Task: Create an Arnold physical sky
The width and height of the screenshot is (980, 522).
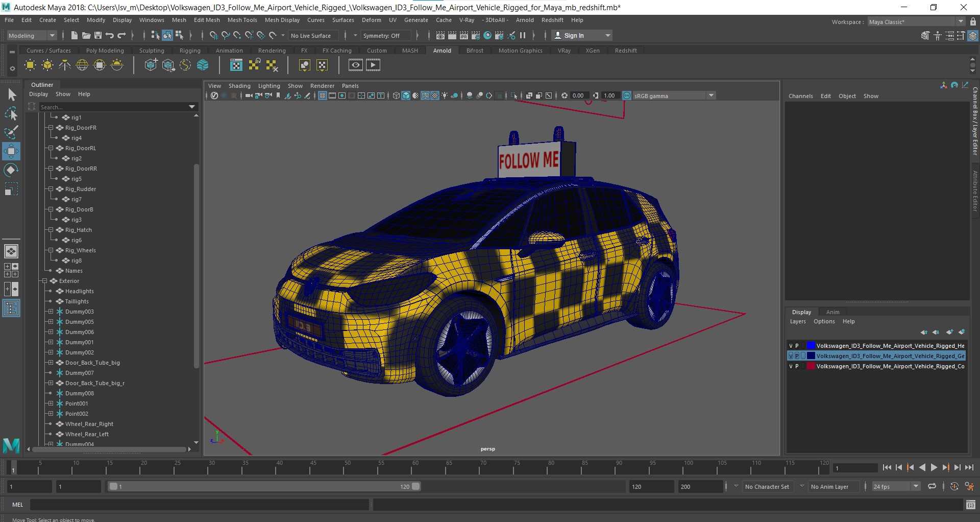Action: (117, 65)
